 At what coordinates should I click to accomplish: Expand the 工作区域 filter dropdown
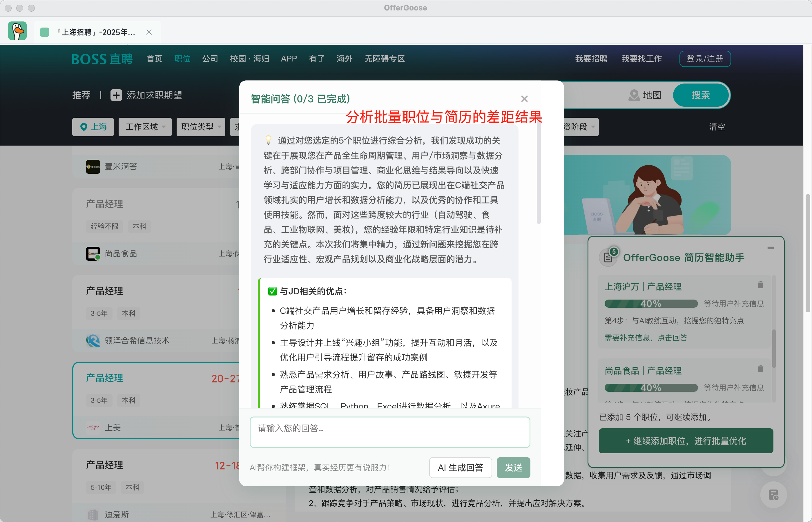(x=145, y=127)
